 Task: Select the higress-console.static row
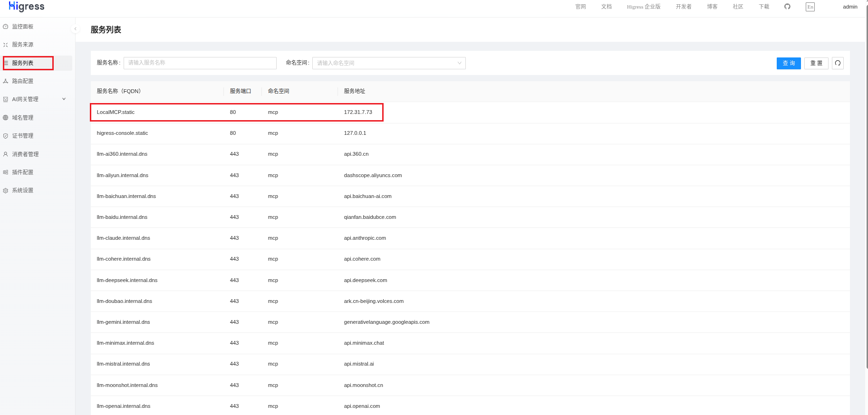(x=470, y=133)
